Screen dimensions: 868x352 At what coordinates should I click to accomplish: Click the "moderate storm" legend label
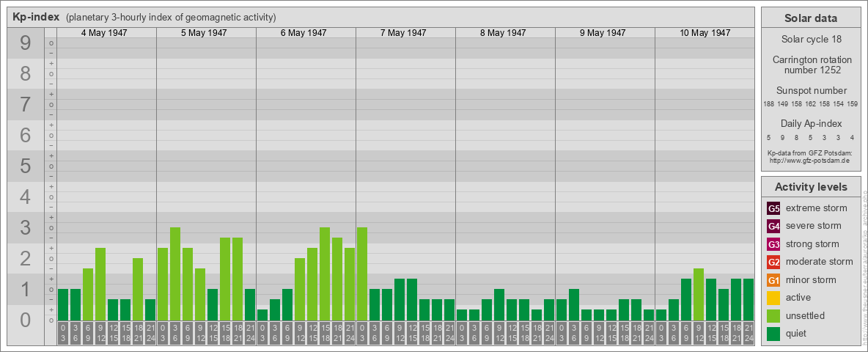[820, 262]
